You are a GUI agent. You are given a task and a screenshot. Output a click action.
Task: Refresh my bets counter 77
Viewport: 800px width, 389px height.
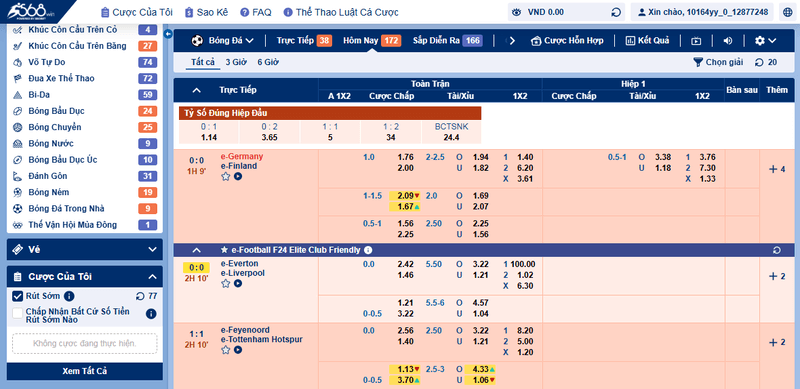pos(146,296)
